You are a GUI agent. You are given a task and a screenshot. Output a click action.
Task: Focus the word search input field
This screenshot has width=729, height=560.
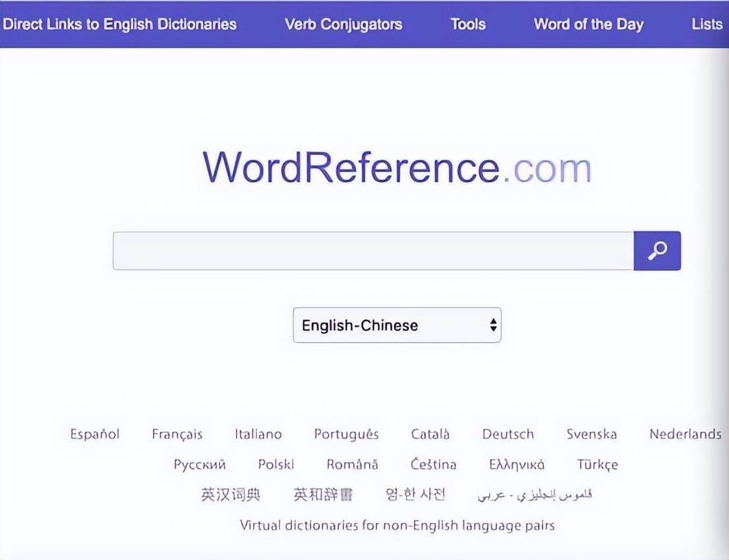[373, 250]
